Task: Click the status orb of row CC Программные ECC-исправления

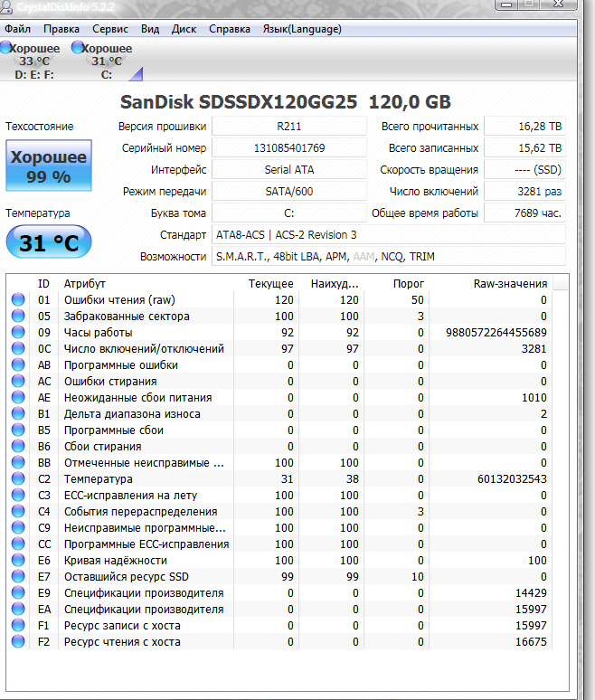Action: pyautogui.click(x=18, y=544)
